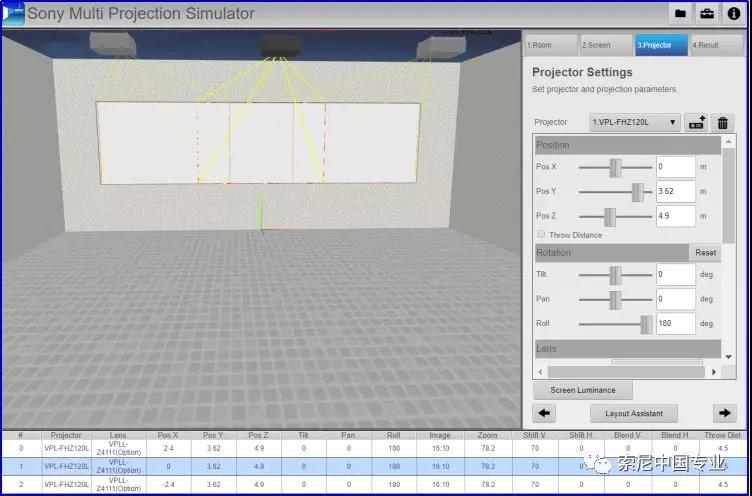The width and height of the screenshot is (752, 496).
Task: Go to next step with right arrow
Action: coord(725,413)
